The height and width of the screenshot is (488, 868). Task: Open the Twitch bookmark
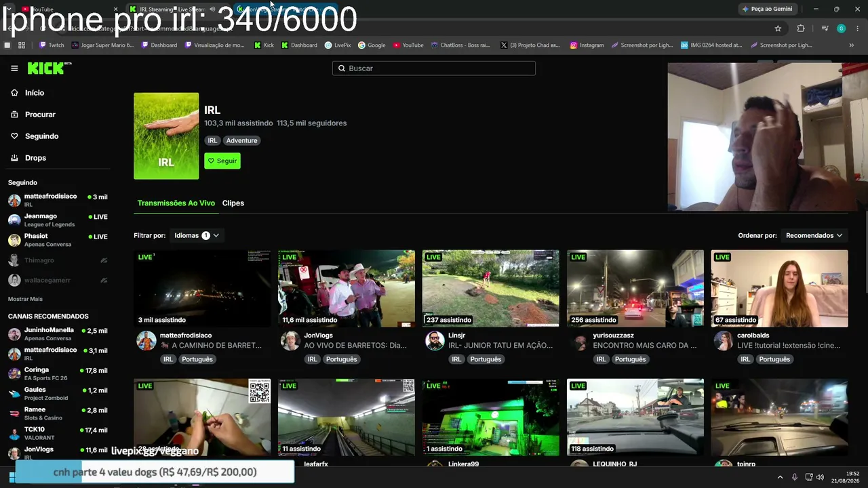52,45
